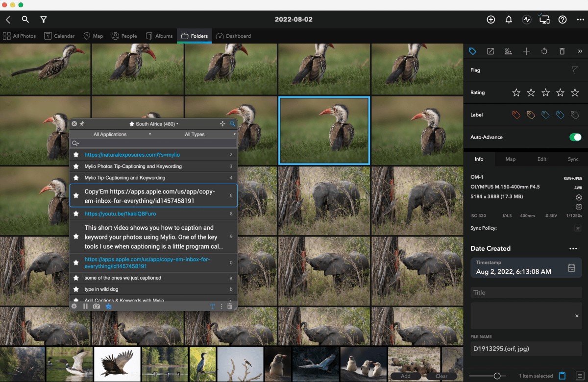
Task: Toggle the Copy'Em search magnifier
Action: point(232,124)
